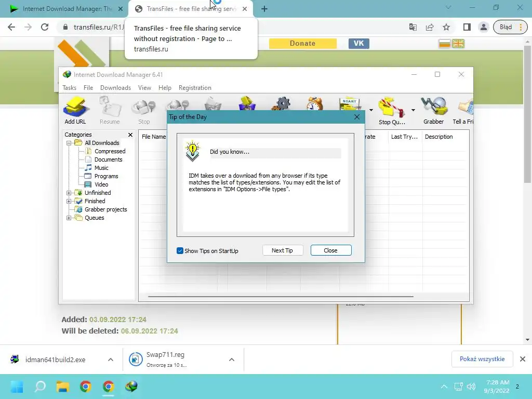
Task: Click the File Name column header
Action: click(153, 137)
